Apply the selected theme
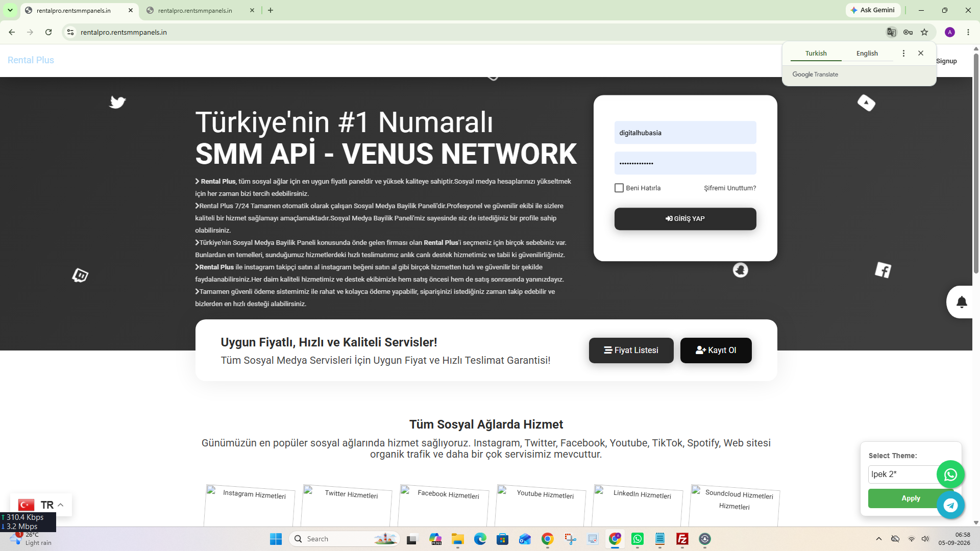 903,498
